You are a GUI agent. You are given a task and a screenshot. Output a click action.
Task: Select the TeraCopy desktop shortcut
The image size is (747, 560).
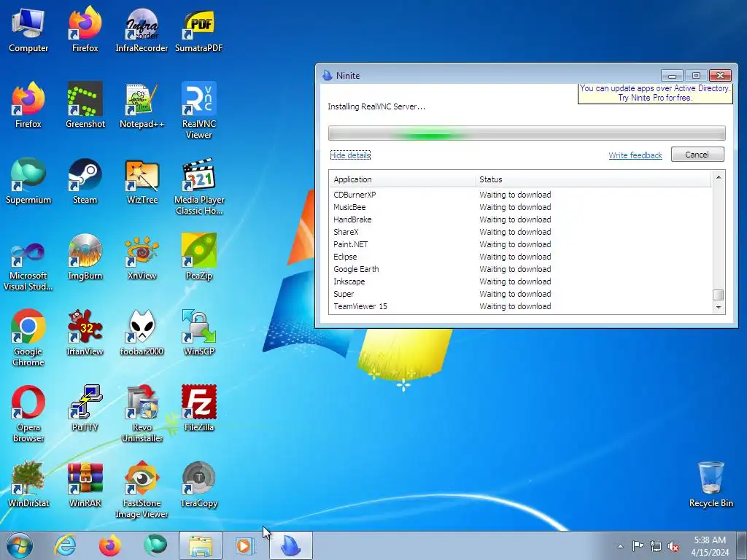click(x=198, y=484)
